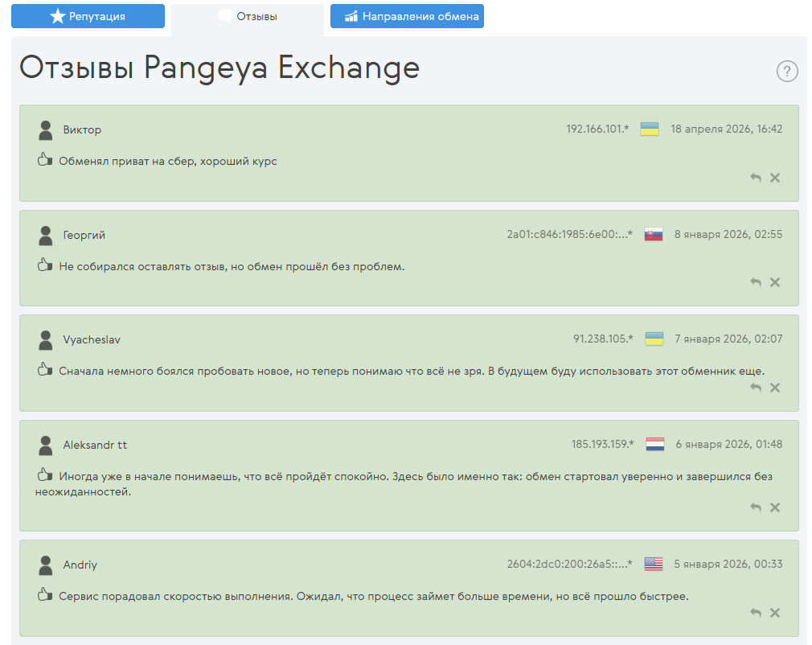Click the US flag next to Andriy's date

[654, 564]
